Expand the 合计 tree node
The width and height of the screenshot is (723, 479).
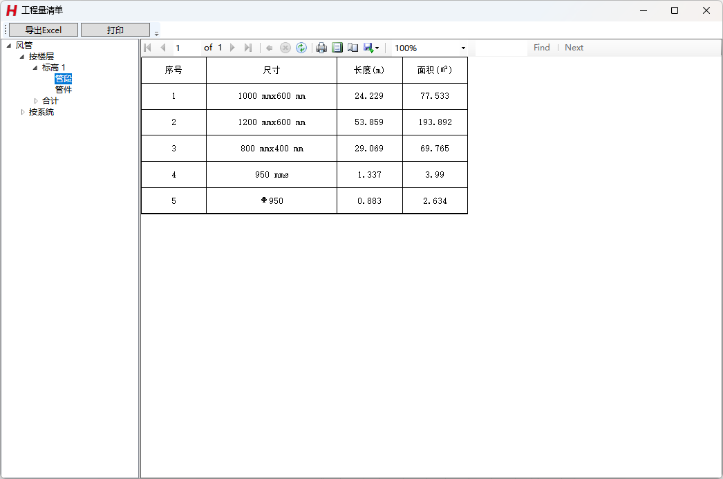(x=36, y=101)
